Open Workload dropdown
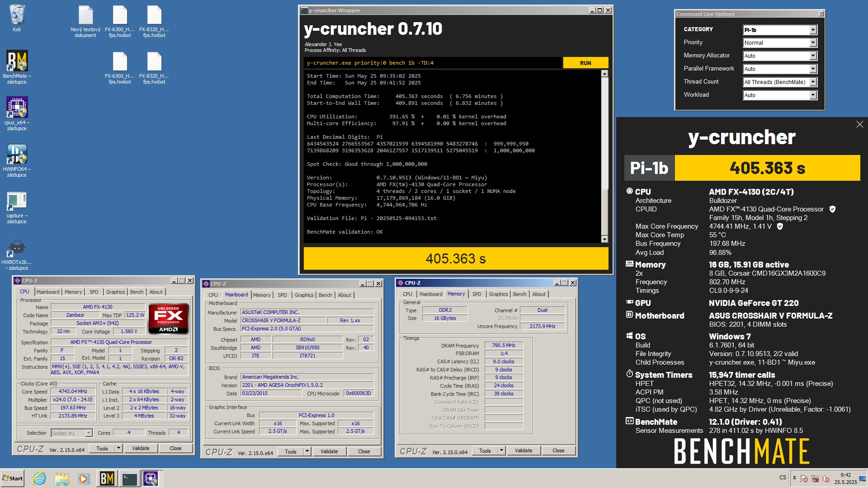Viewport: 868px width, 488px height. point(780,95)
